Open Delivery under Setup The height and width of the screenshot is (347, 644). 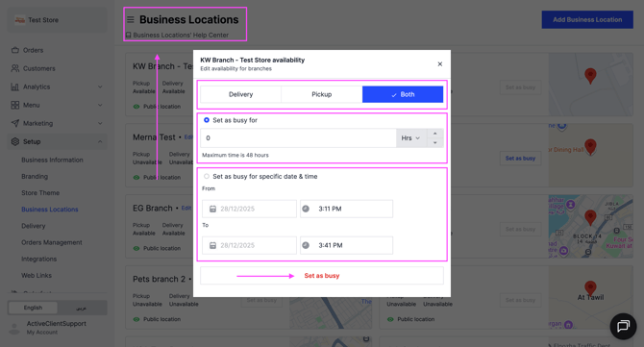coord(34,226)
